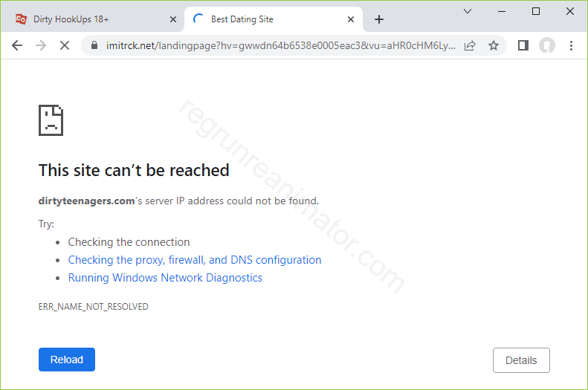Open the profile avatar menu

click(547, 45)
